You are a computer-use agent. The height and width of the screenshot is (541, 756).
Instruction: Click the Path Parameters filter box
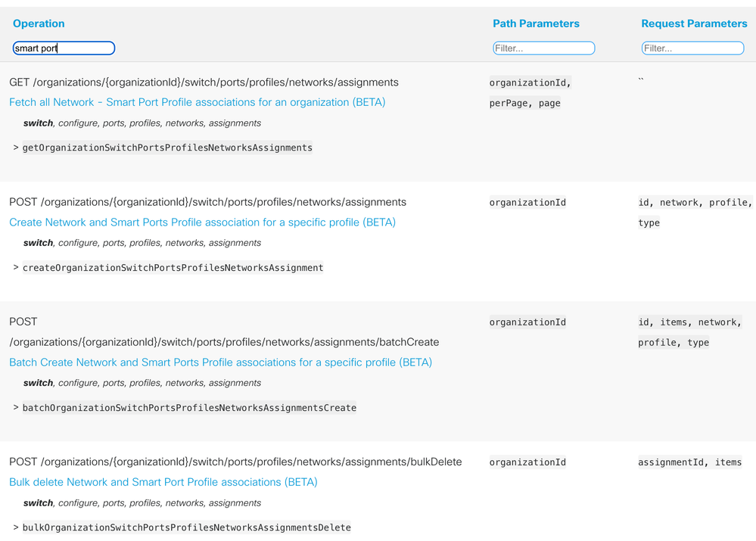tap(543, 48)
